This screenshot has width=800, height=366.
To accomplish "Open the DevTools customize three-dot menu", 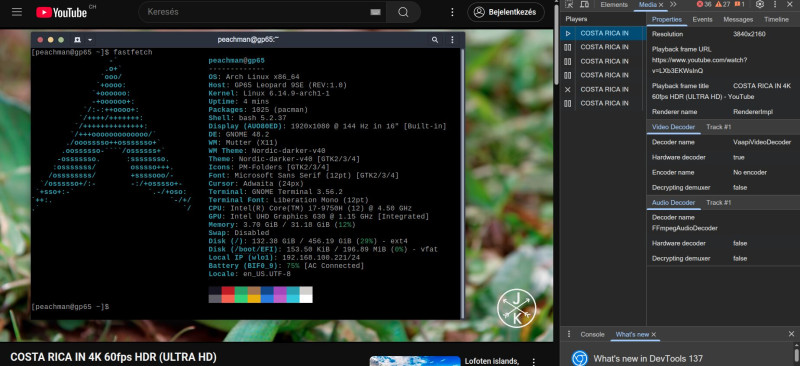I will [x=776, y=5].
